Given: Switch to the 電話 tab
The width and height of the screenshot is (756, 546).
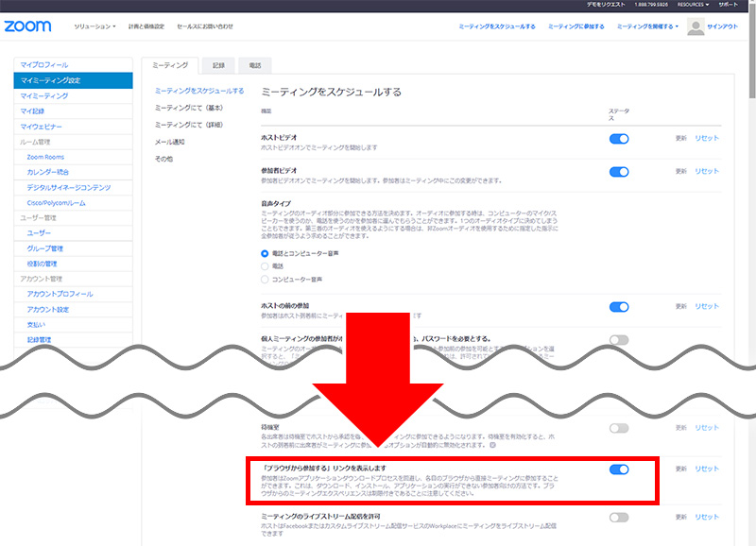Looking at the screenshot, I should 255,65.
